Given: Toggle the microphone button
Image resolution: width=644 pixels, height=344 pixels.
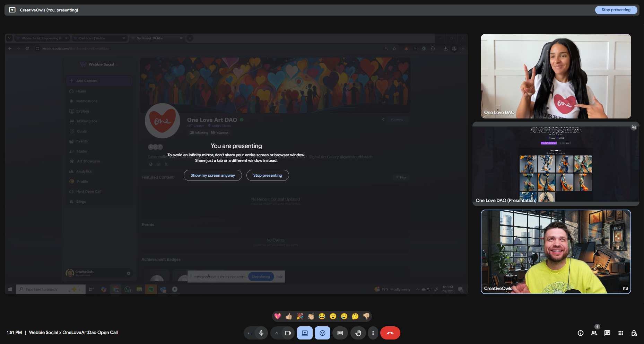Looking at the screenshot, I should click(x=261, y=333).
